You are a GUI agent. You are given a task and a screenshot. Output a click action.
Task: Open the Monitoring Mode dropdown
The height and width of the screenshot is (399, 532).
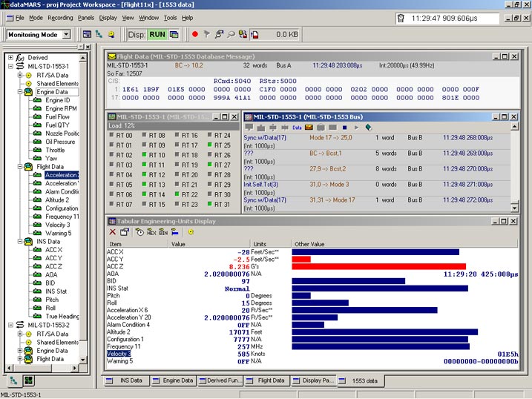[66, 34]
